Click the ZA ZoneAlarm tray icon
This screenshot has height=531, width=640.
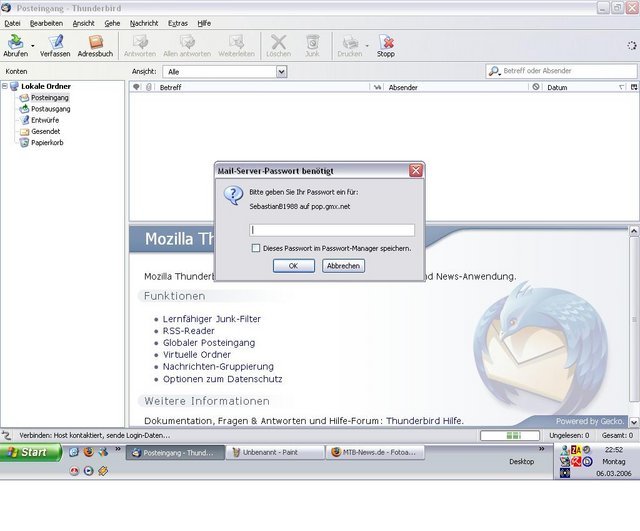pyautogui.click(x=576, y=450)
